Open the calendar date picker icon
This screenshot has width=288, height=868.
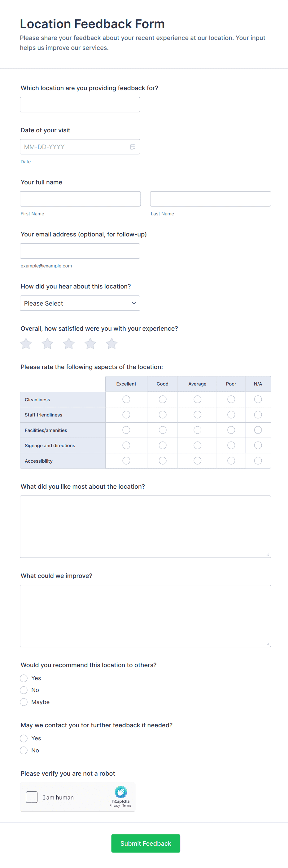click(x=133, y=147)
